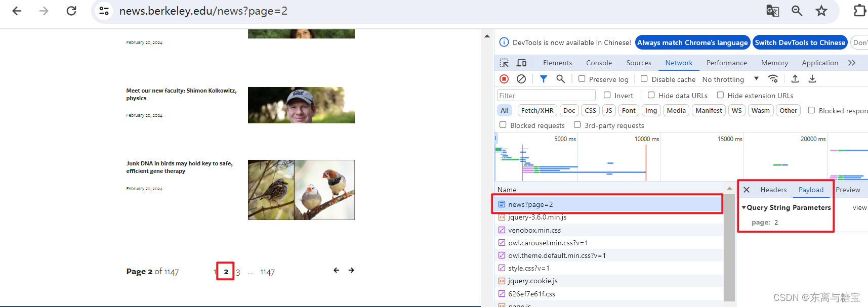Go to page 3 in pagination
868x307 pixels.
pos(238,272)
